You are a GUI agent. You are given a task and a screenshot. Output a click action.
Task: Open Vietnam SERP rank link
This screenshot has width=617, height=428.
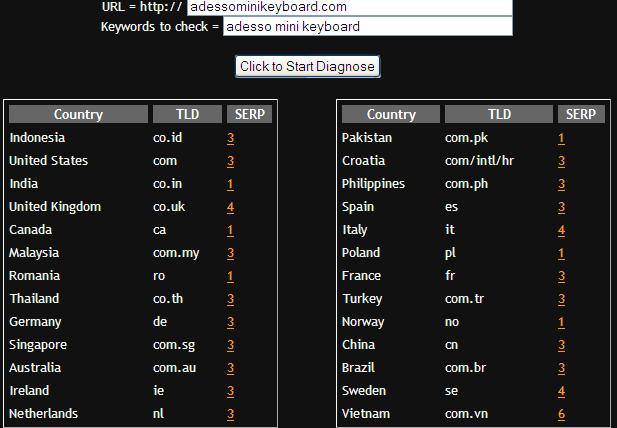coord(562,414)
